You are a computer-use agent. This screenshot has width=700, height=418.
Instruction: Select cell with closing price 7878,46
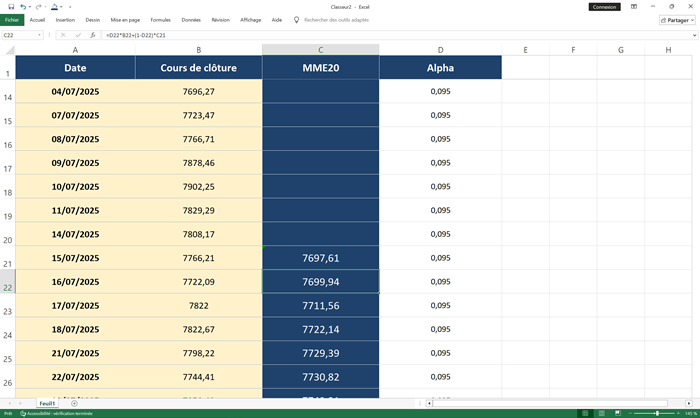pyautogui.click(x=198, y=163)
